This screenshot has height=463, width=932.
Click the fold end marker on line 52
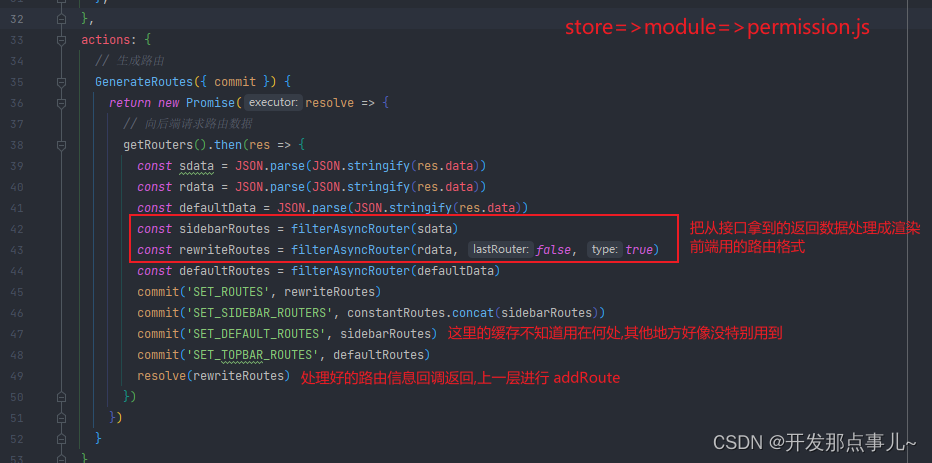click(x=61, y=439)
